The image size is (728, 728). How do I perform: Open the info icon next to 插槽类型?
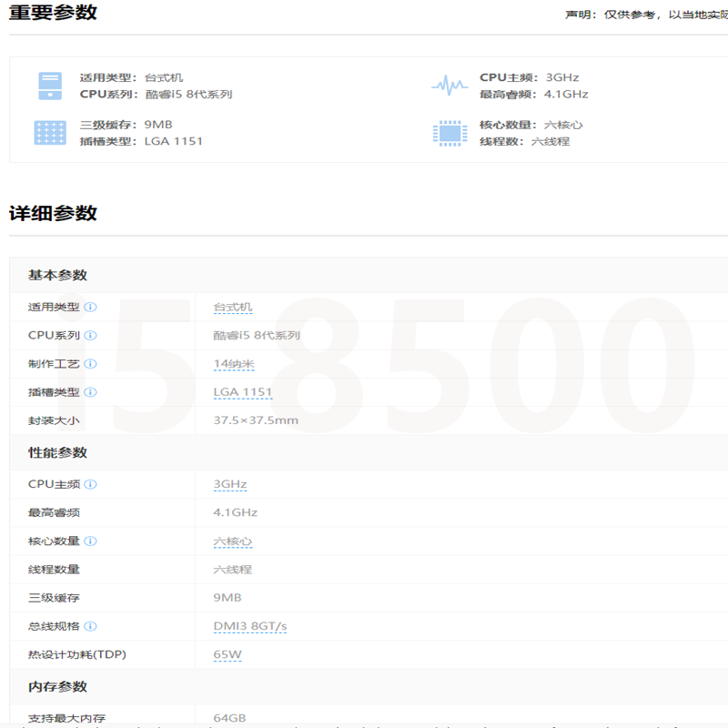pos(90,392)
